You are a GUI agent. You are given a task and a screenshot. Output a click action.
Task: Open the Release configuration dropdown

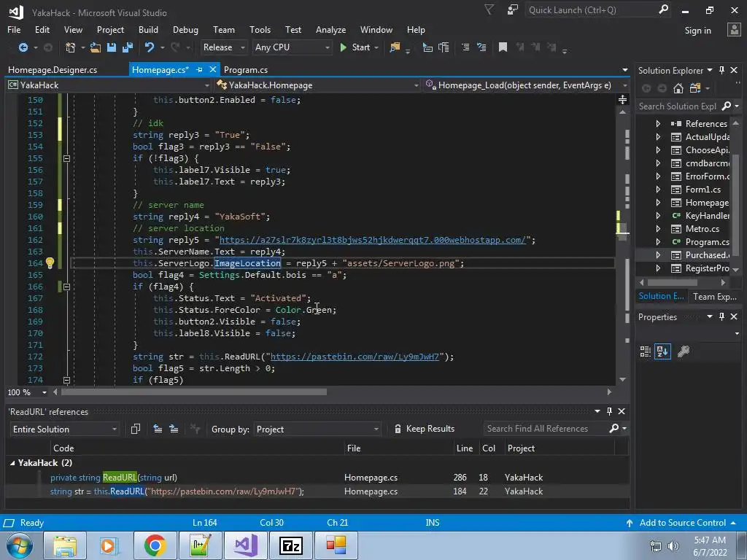[x=224, y=47]
